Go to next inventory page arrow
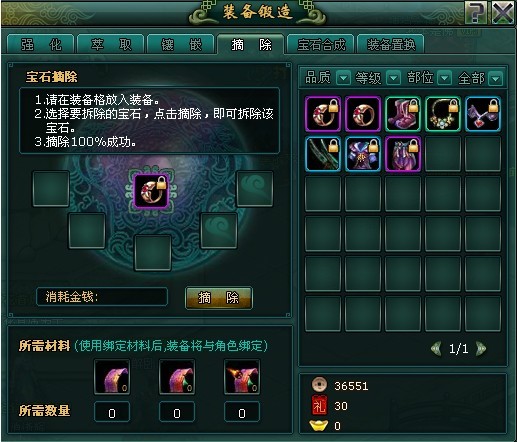This screenshot has width=517, height=442. pyautogui.click(x=481, y=349)
